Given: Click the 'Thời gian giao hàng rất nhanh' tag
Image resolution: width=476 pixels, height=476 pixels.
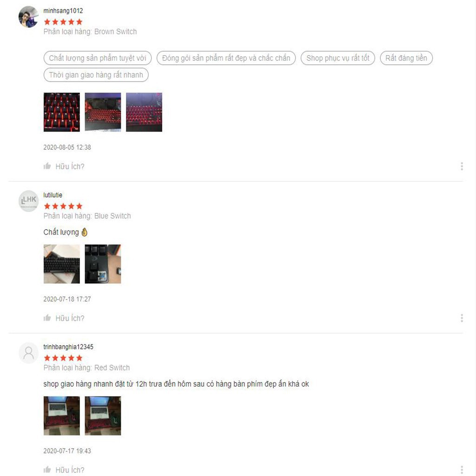Looking at the screenshot, I should pos(96,75).
